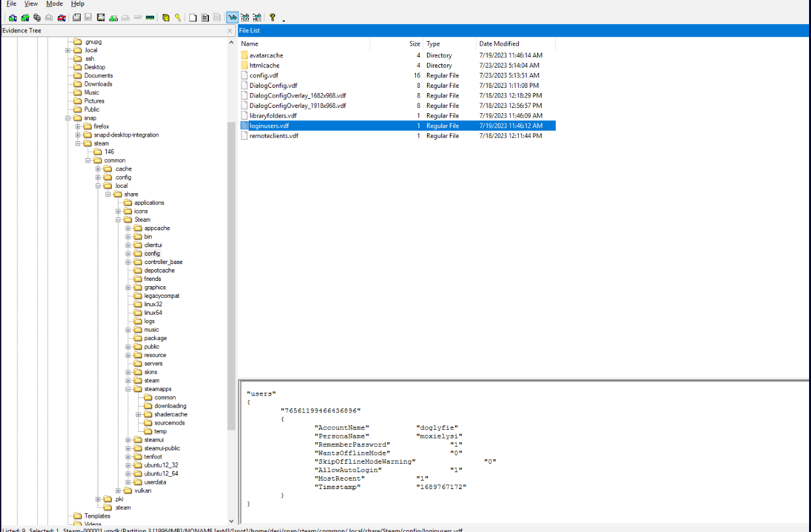
Task: Click the Obtain Protected Files icon
Action: pos(166,18)
